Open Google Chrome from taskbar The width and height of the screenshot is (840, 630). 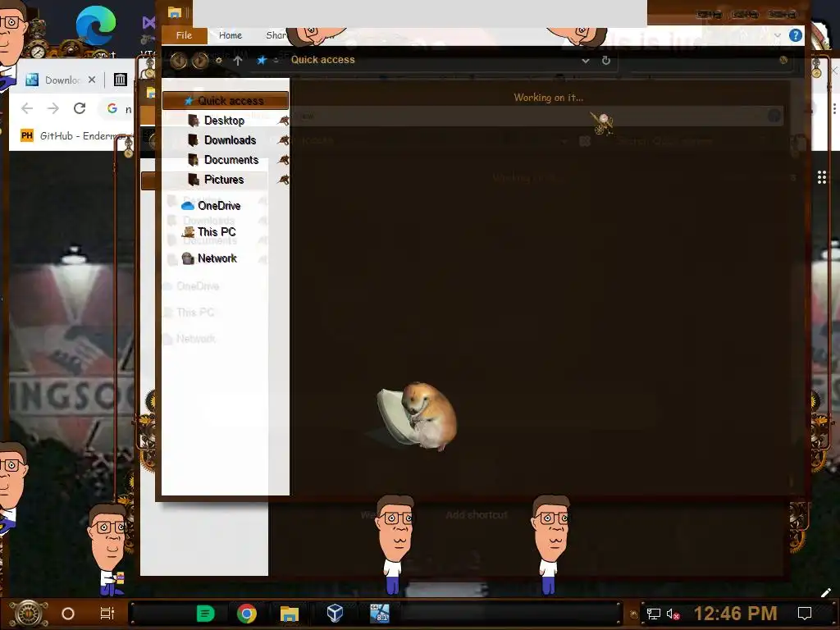pos(246,614)
